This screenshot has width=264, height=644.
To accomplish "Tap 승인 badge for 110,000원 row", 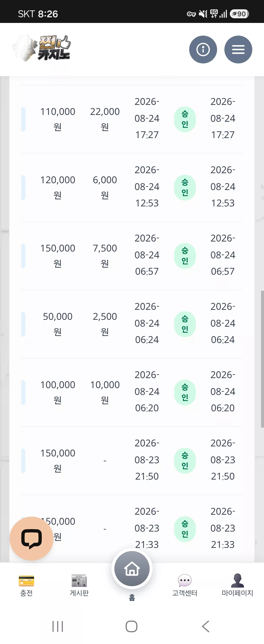I will (185, 119).
